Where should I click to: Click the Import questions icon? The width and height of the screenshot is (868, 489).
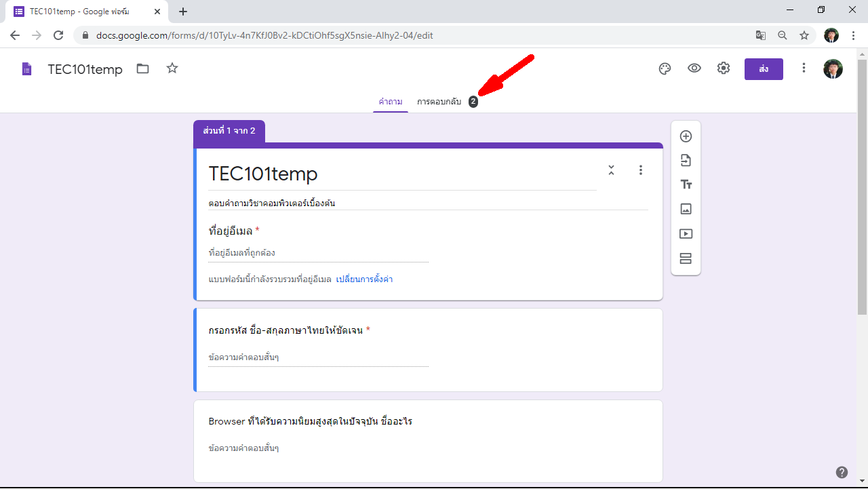point(686,161)
